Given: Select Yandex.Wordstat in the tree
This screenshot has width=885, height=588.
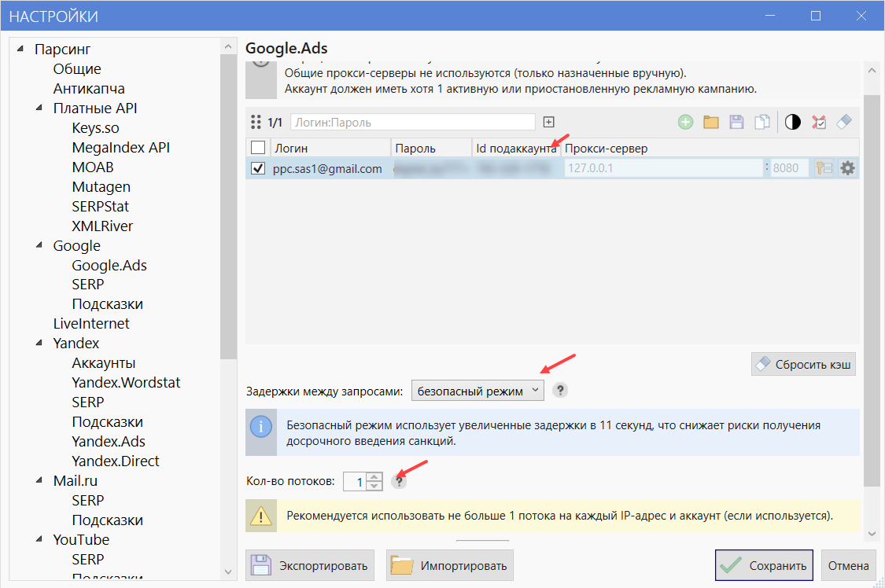Looking at the screenshot, I should coord(126,383).
